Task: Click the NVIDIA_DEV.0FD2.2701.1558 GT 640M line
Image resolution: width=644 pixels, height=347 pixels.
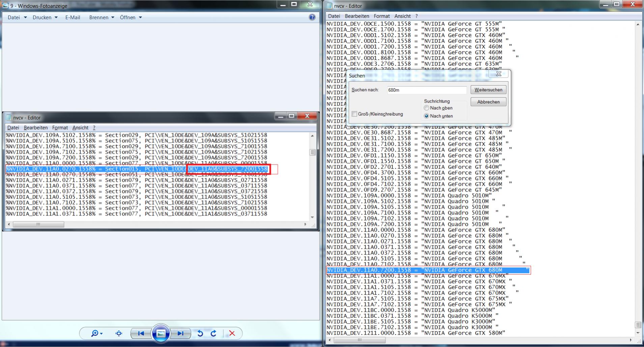Action: [x=414, y=167]
